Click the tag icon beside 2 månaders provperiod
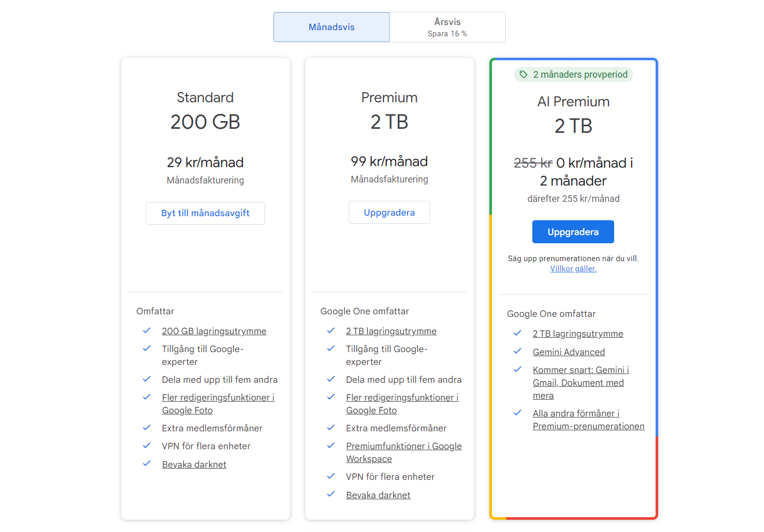Screen dimensions: 764x532 [x=523, y=75]
